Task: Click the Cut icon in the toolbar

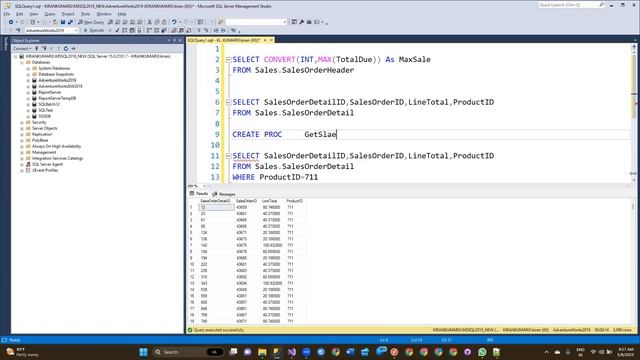Action: 149,22
